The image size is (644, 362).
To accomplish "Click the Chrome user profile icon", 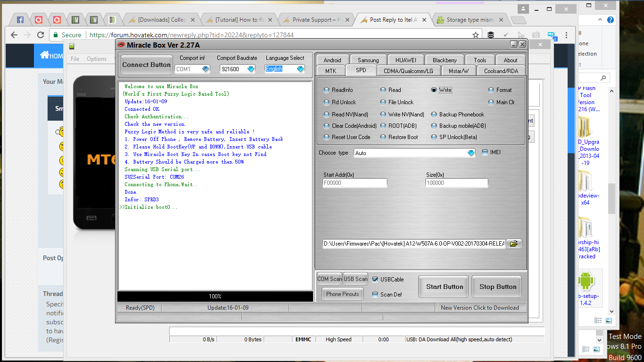I will coord(523,8).
